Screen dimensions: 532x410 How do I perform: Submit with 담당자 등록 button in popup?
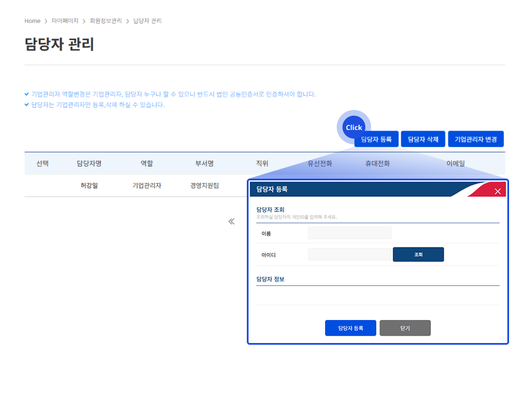point(350,328)
